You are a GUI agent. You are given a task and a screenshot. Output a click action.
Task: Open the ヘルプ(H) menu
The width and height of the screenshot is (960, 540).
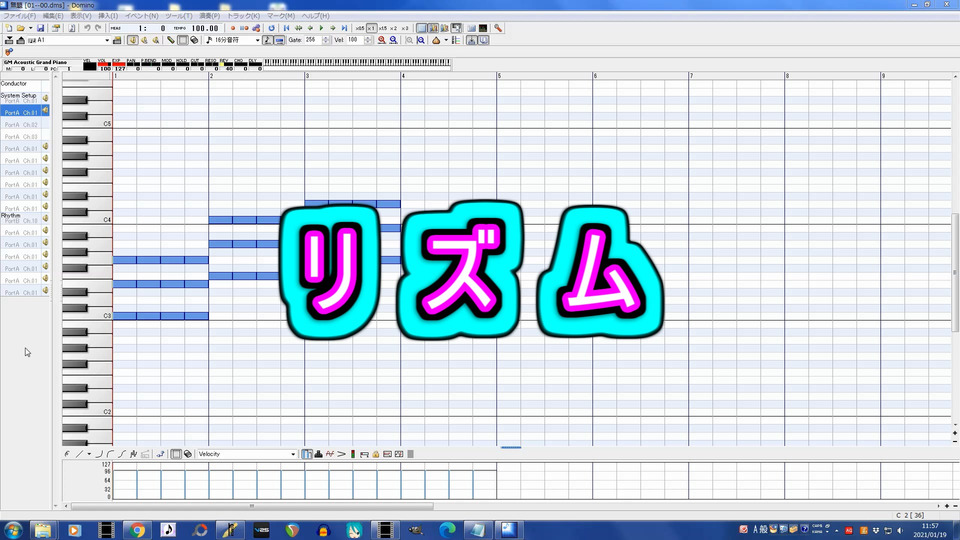pos(315,16)
